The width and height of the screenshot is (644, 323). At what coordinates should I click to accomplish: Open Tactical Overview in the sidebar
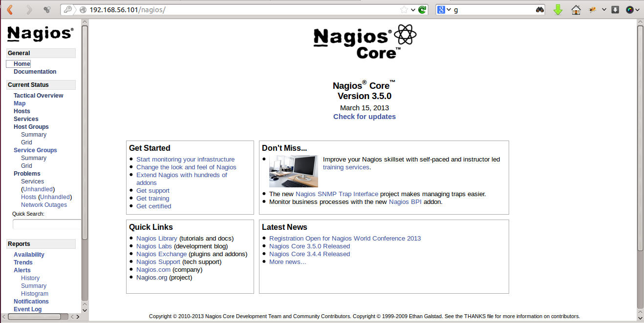point(39,96)
